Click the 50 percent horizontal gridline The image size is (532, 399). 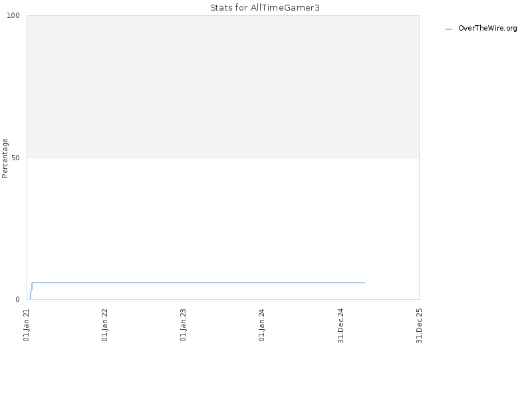coord(223,158)
